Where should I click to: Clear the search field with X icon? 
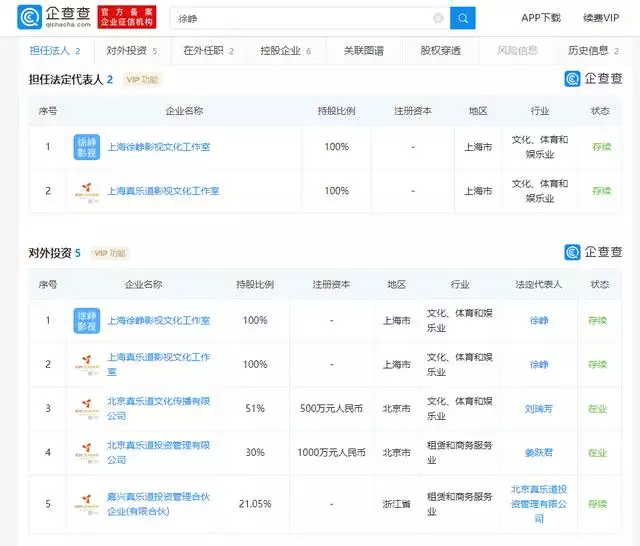[x=438, y=18]
